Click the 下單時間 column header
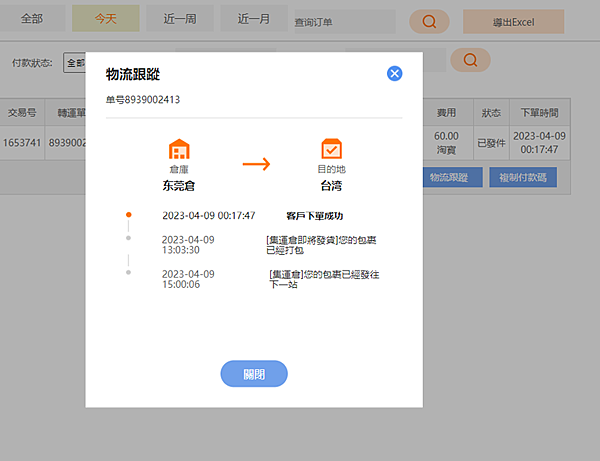This screenshot has width=600, height=461. point(540,112)
